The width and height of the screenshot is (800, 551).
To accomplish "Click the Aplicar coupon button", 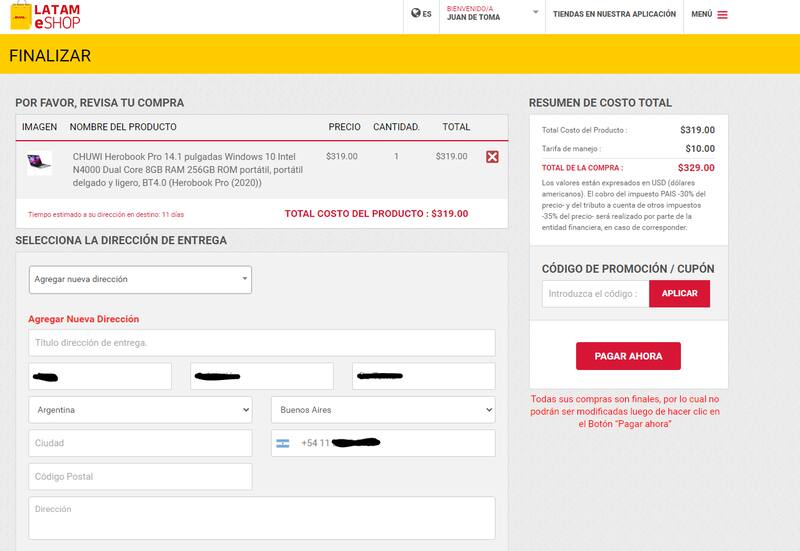I will click(x=680, y=294).
